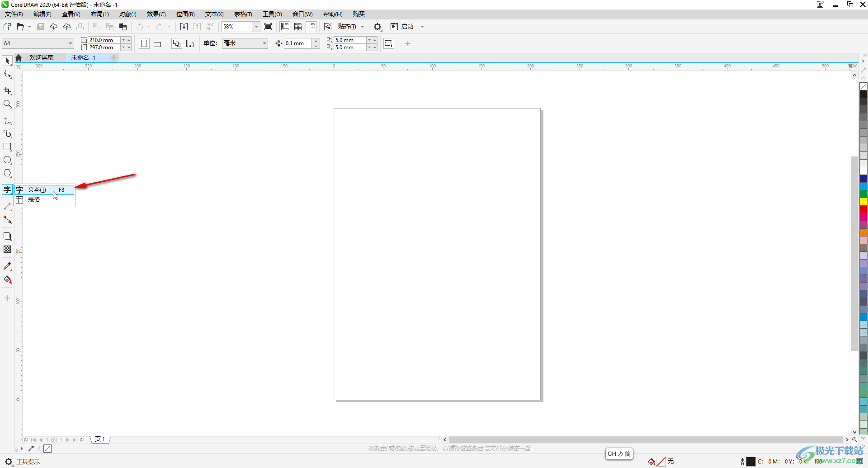Expand the 启动 launch dropdown arrow
The height and width of the screenshot is (468, 868).
point(422,27)
